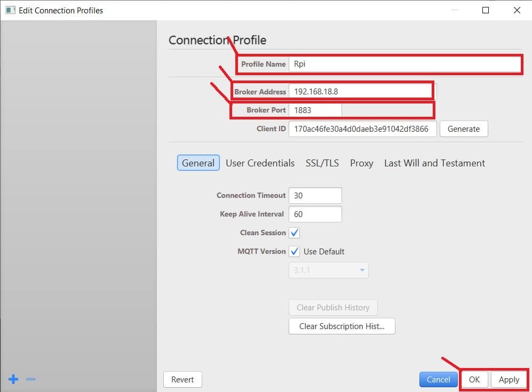
Task: Remove connection profile with minus icon
Action: [31, 379]
